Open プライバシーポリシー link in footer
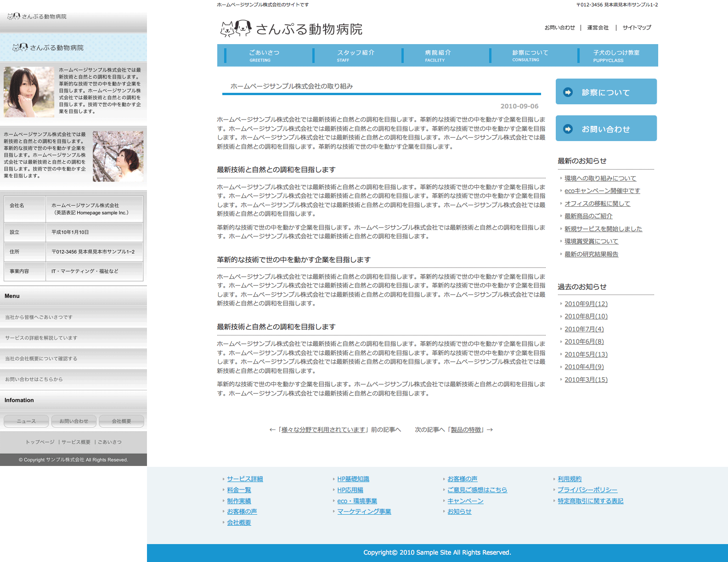728x562 pixels. tap(587, 490)
